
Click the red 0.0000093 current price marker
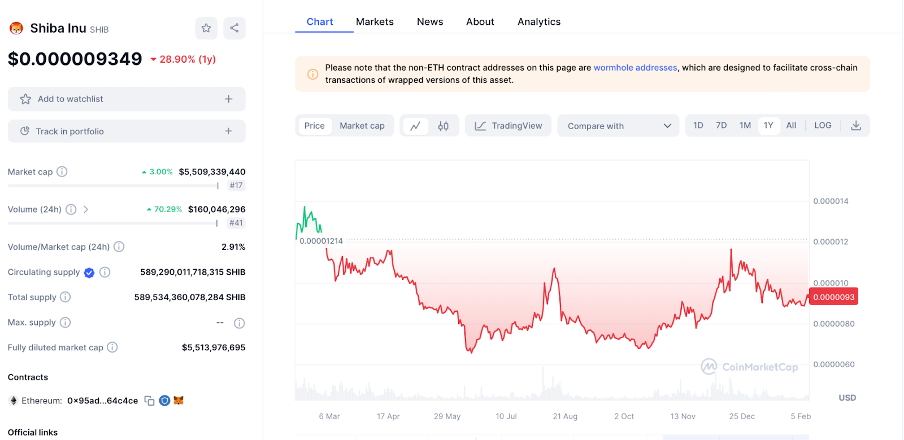coord(834,297)
